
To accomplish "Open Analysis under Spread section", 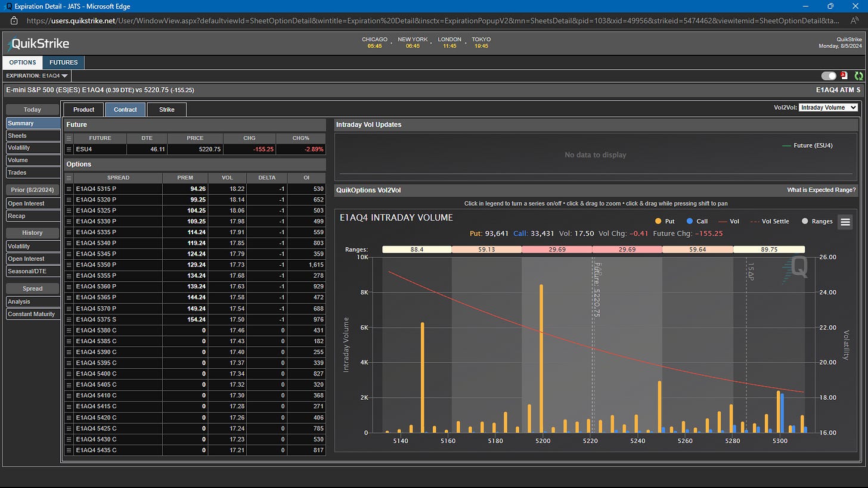I will 33,301.
